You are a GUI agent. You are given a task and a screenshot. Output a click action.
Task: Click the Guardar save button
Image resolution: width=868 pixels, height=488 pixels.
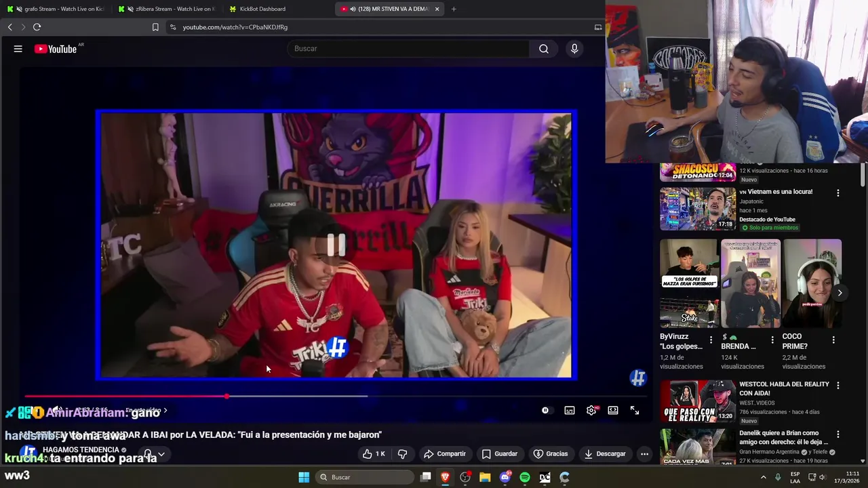500,453
